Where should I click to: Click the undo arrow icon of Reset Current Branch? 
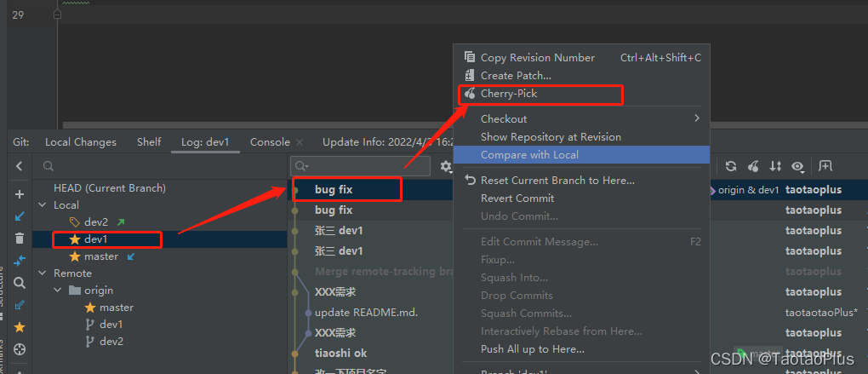[x=470, y=180]
